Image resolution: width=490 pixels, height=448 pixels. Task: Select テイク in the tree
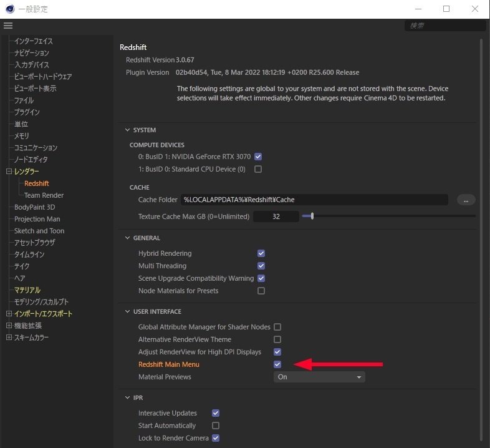(22, 266)
